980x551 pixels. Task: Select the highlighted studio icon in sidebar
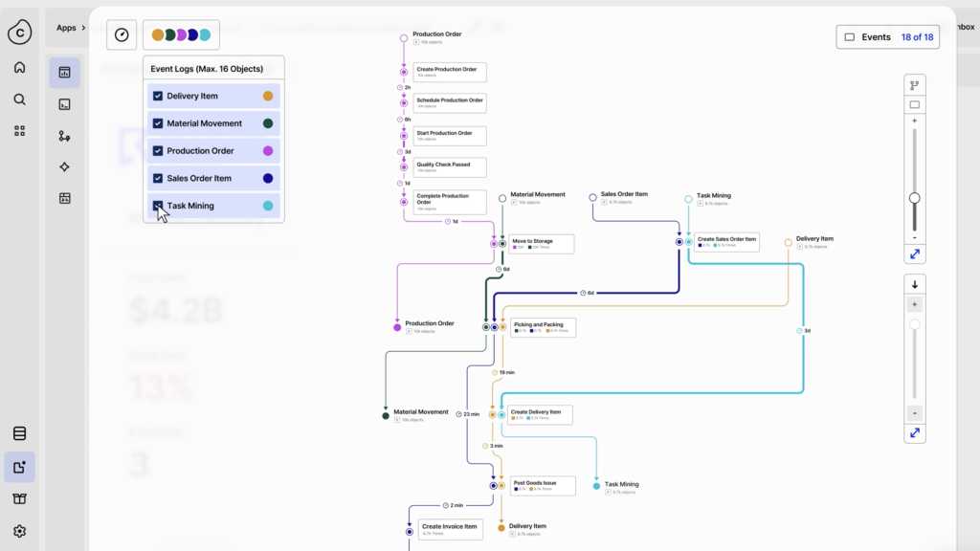(19, 467)
